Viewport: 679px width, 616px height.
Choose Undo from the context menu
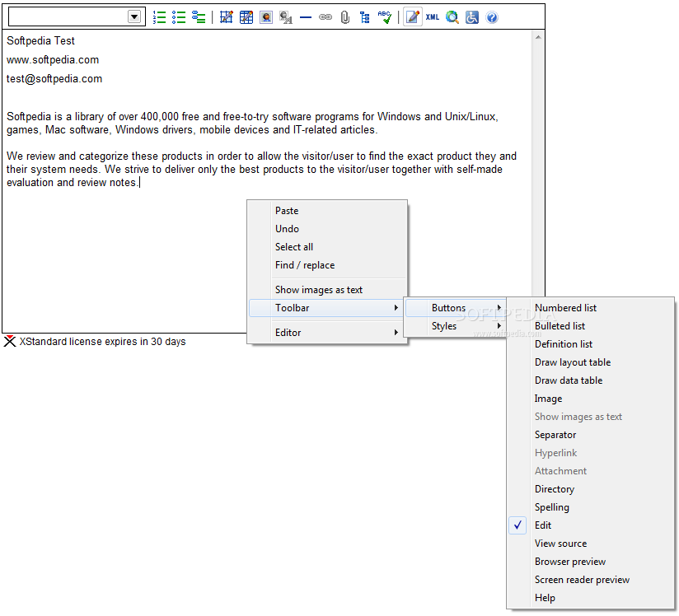(x=327, y=229)
